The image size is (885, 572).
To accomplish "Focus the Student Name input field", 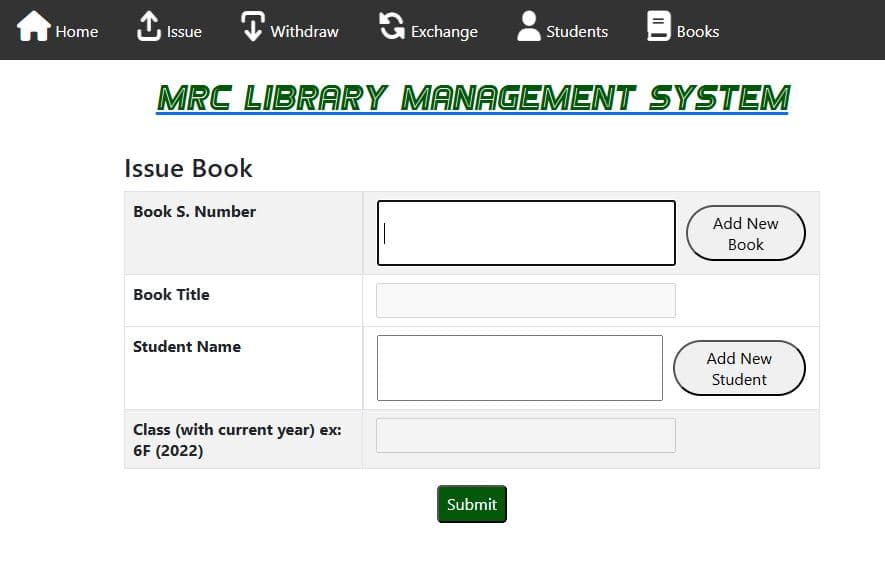I will point(520,368).
